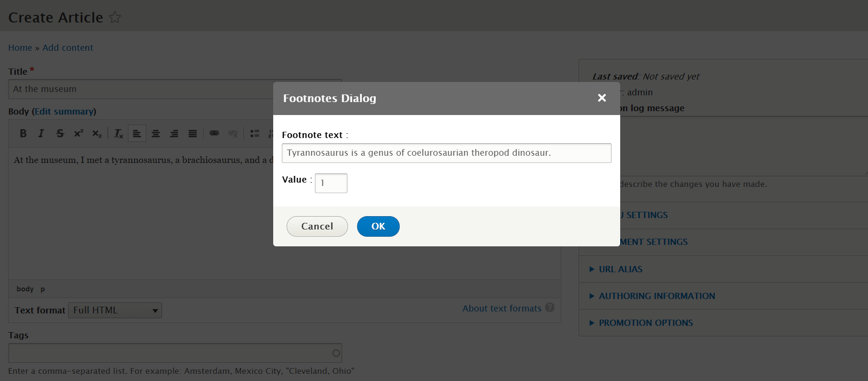Expand the PROMOTION OPTIONS section
The width and height of the screenshot is (868, 381).
click(x=645, y=323)
